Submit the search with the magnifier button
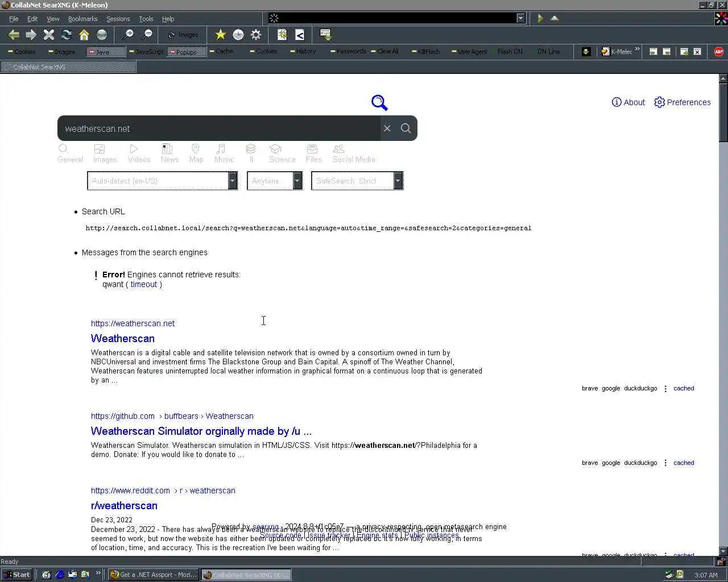This screenshot has width=728, height=582. click(406, 128)
